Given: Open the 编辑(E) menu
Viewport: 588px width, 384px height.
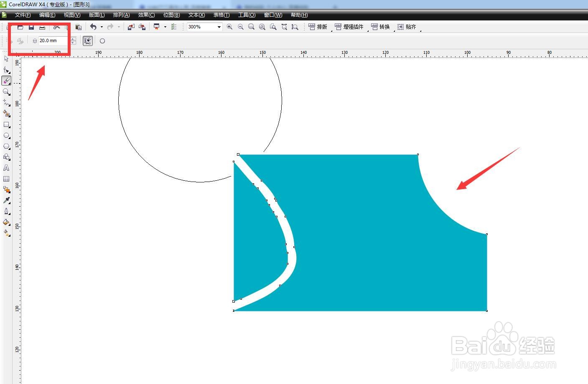Looking at the screenshot, I should (47, 15).
